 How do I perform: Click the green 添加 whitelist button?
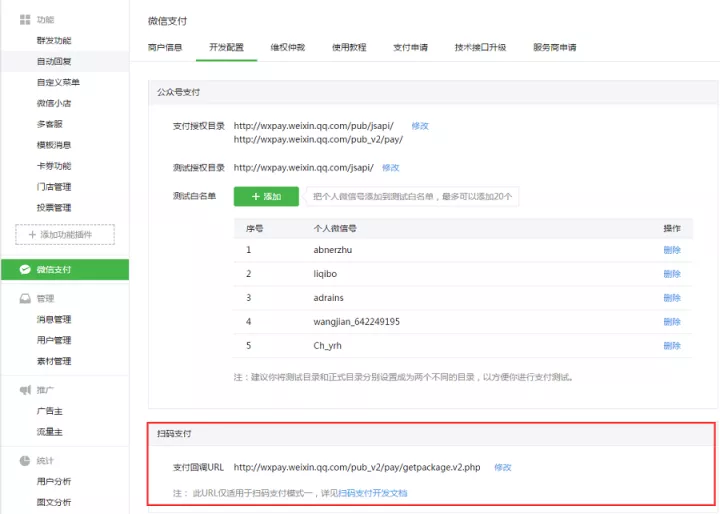point(266,197)
